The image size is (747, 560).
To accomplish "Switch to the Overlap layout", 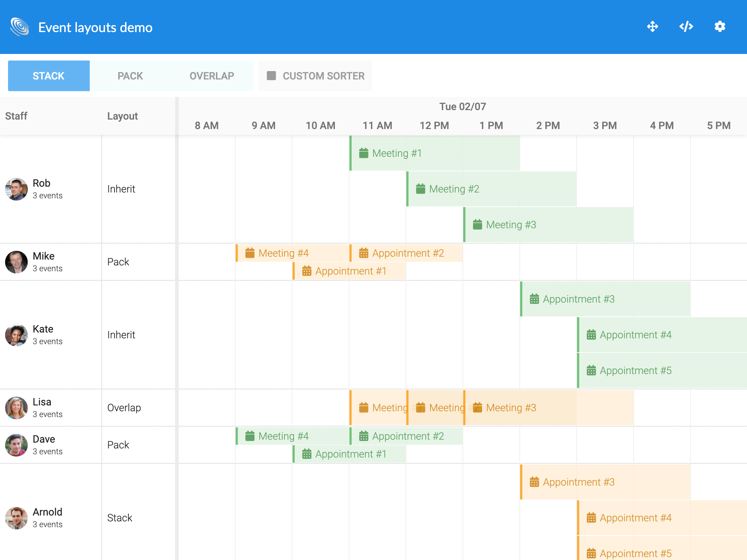I will point(212,76).
